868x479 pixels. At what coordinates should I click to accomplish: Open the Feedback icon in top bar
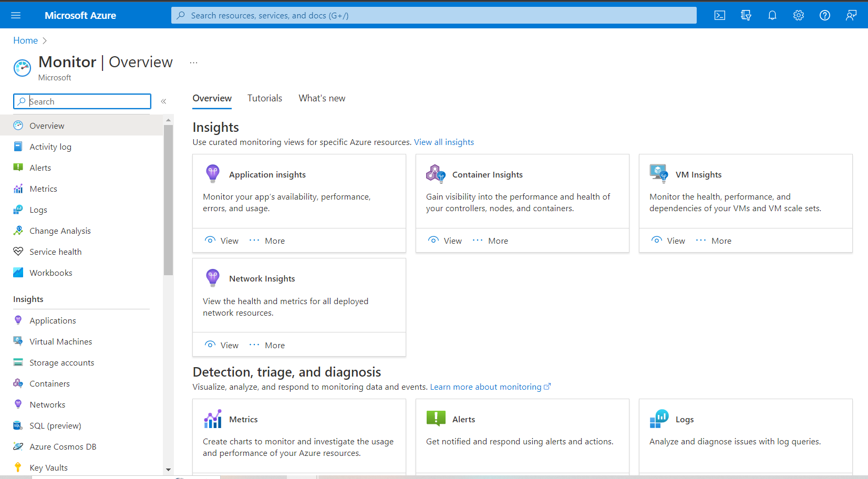[x=851, y=15]
